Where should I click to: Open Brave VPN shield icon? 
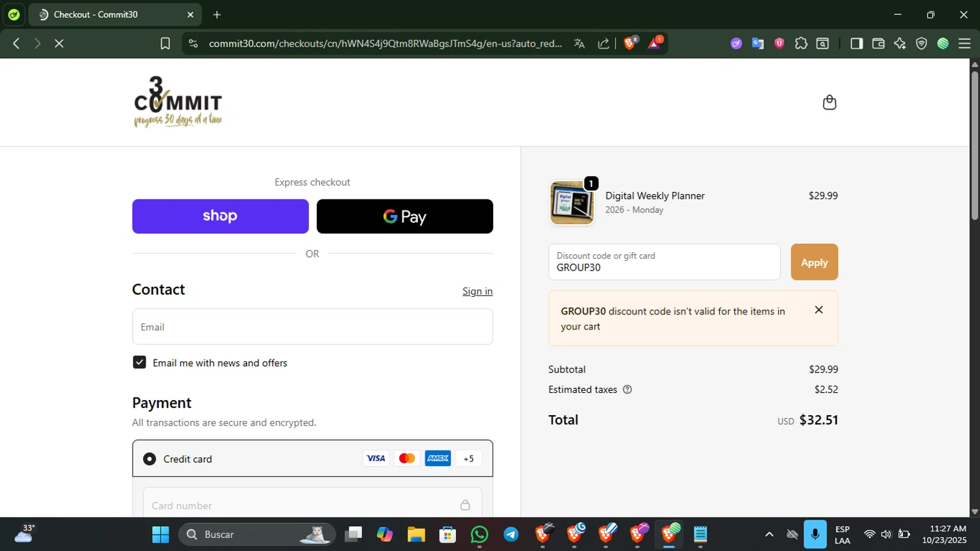click(921, 43)
